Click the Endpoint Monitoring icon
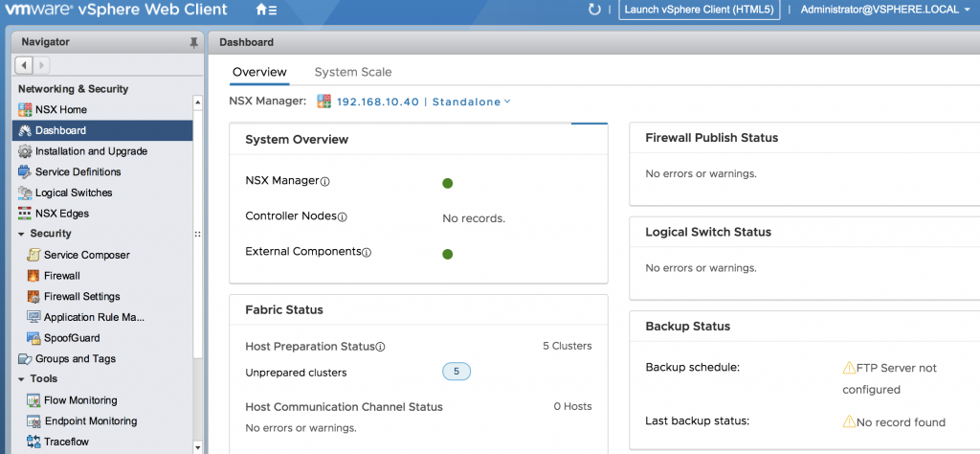This screenshot has width=980, height=454. click(x=33, y=420)
